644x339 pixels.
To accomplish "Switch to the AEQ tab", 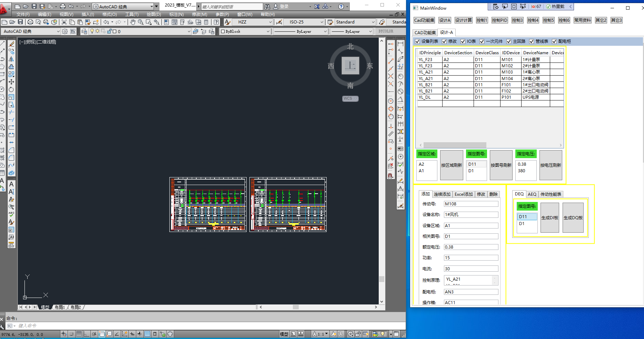I will [x=532, y=194].
